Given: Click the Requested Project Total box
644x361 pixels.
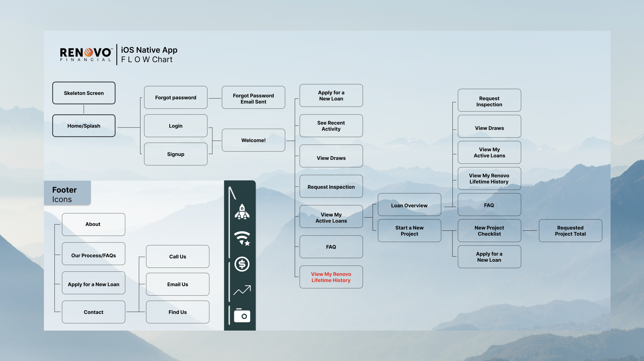Looking at the screenshot, I should pyautogui.click(x=570, y=231).
